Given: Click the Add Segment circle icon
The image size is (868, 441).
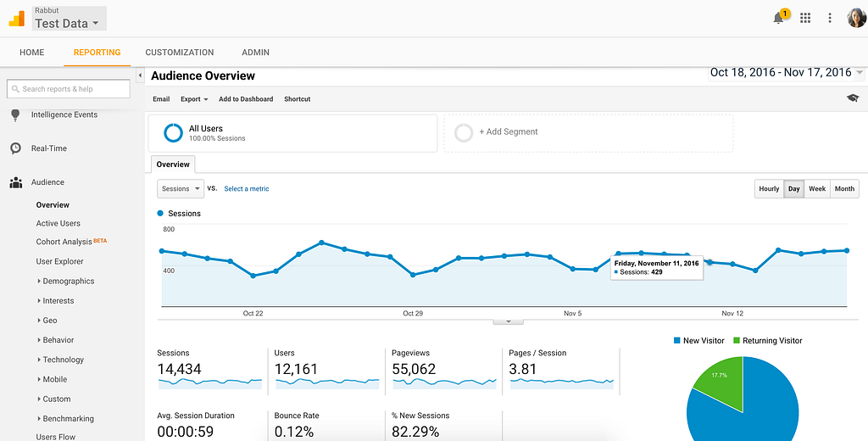Looking at the screenshot, I should [464, 133].
